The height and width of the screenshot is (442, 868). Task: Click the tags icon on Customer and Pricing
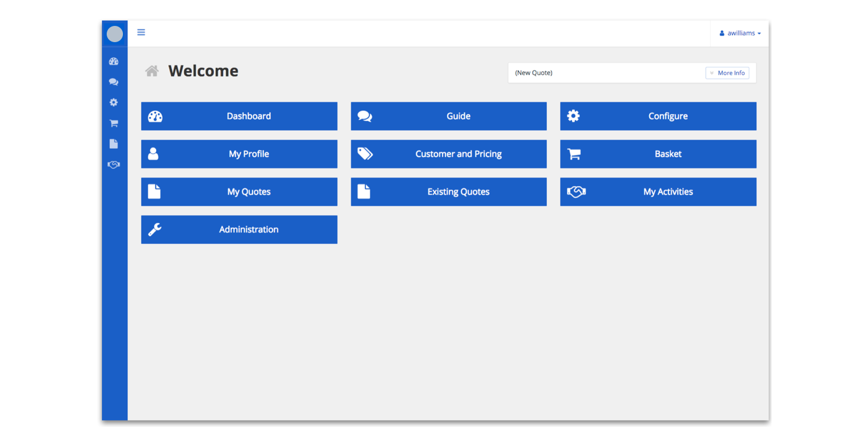click(x=365, y=154)
